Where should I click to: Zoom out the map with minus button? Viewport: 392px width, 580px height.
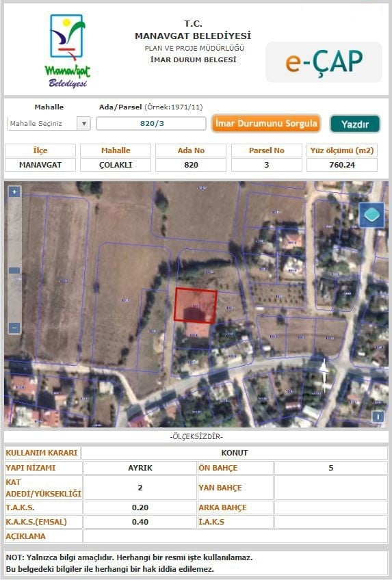[x=14, y=328]
